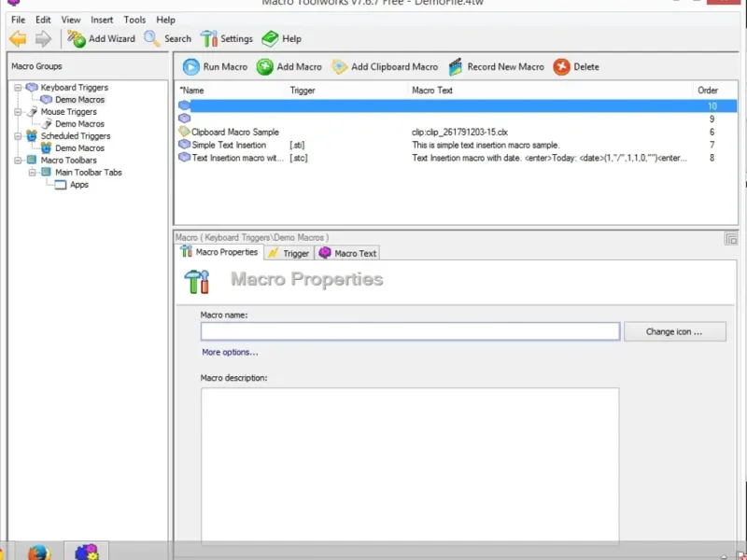Collapse the Keyboard Triggers tree node
This screenshot has width=747, height=560.
tap(18, 88)
